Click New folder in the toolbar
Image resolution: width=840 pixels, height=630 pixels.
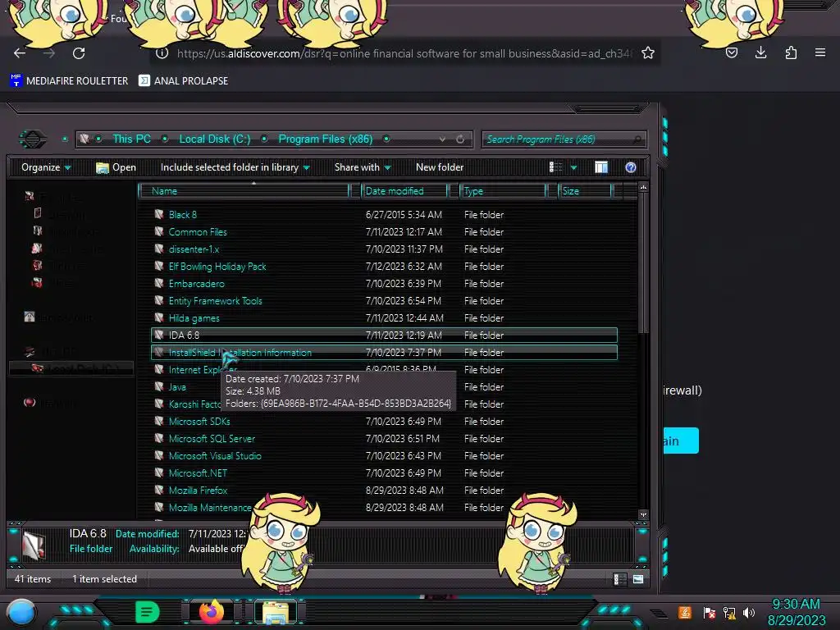(x=440, y=167)
